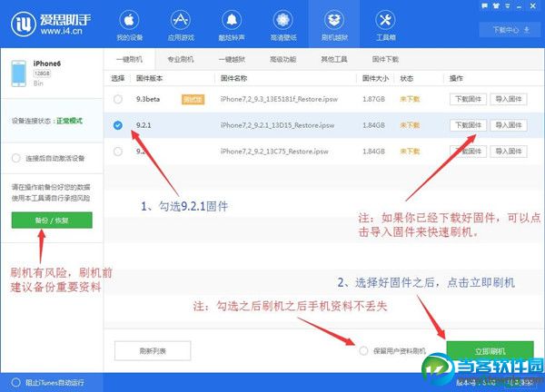545x392 pixels.
Task: Open the 酷炫铃声 ringtones section
Action: (232, 26)
